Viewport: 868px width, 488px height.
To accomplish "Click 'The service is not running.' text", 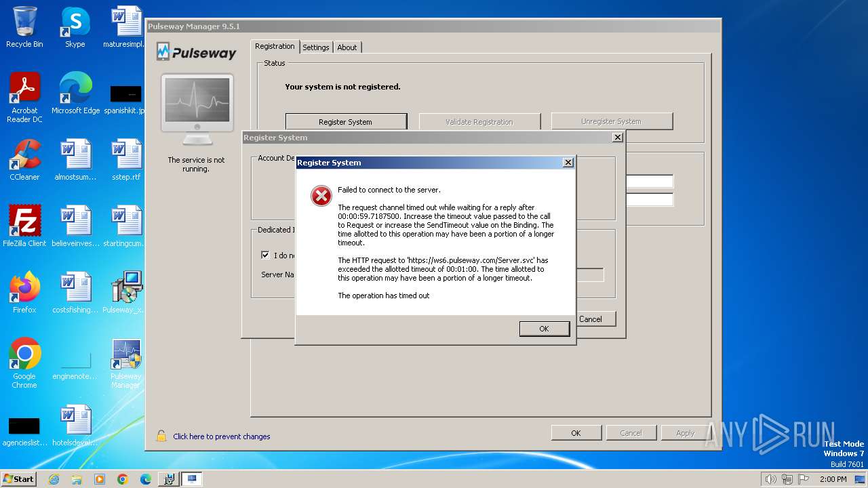I will click(x=196, y=165).
